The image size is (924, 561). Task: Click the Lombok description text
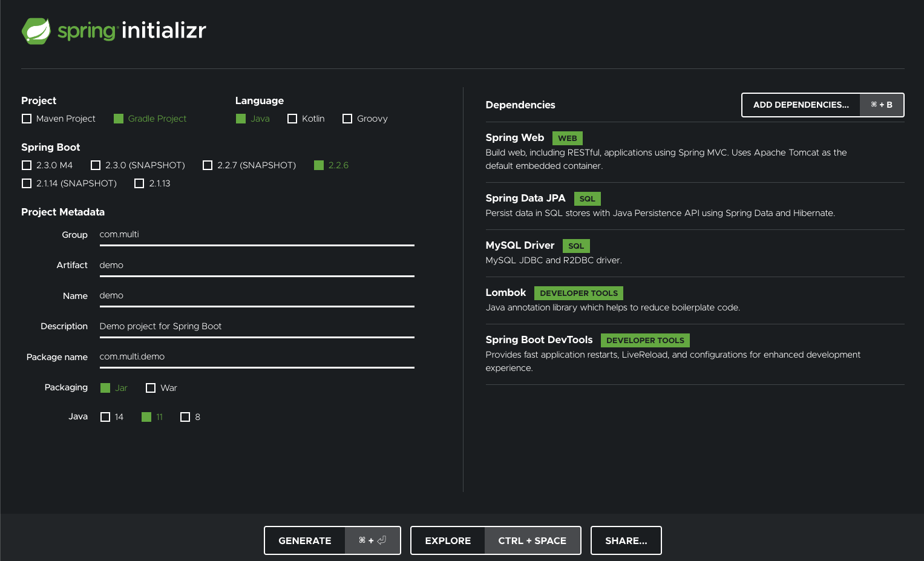coord(613,307)
